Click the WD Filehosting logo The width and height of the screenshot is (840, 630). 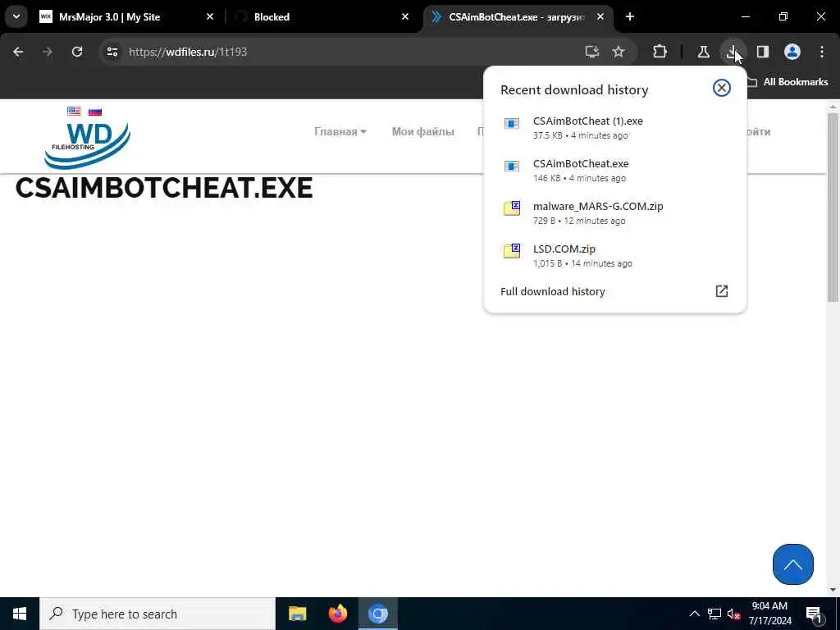[x=87, y=144]
